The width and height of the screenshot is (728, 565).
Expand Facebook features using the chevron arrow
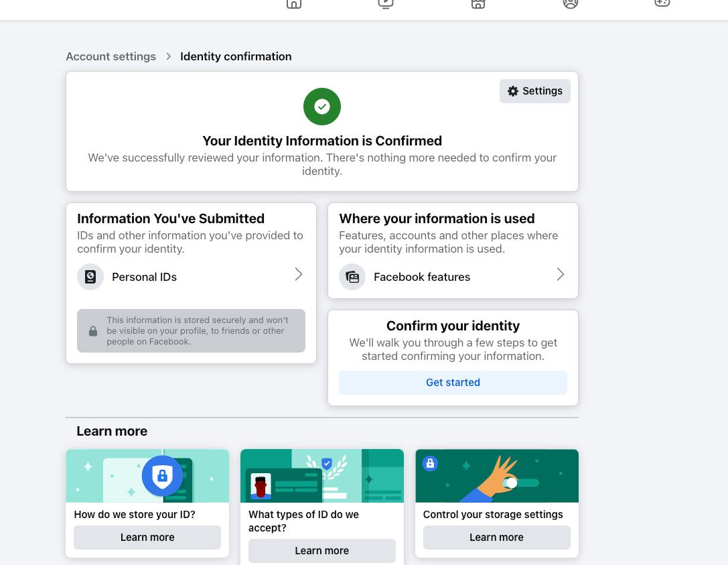point(561,275)
